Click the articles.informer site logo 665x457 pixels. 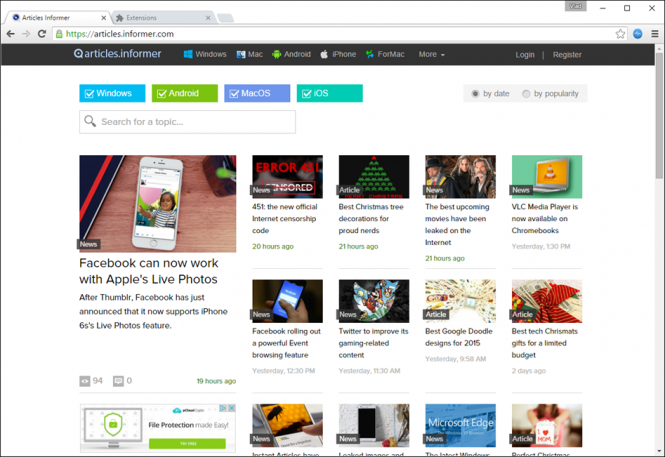click(x=117, y=54)
